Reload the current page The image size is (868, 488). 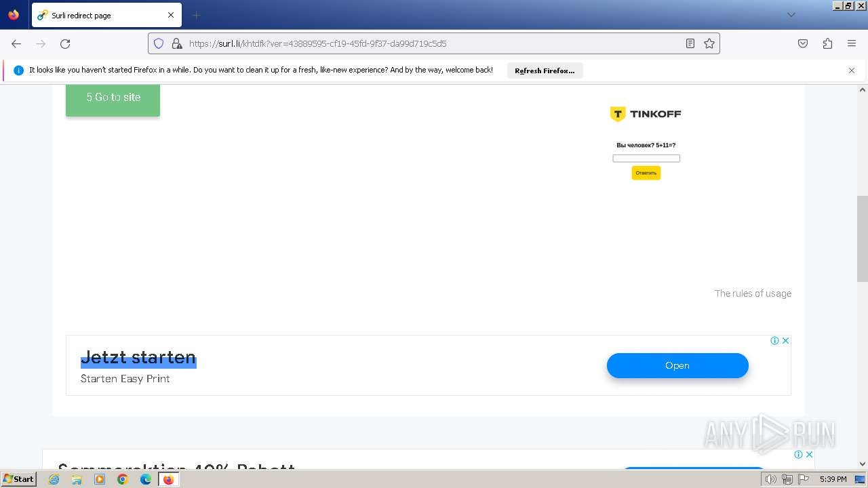(x=65, y=43)
